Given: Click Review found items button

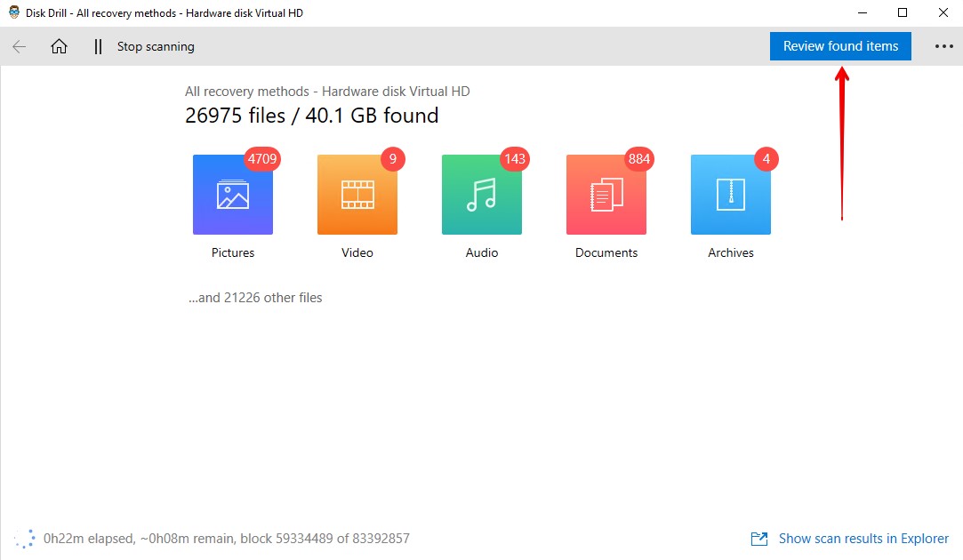Looking at the screenshot, I should [x=841, y=46].
